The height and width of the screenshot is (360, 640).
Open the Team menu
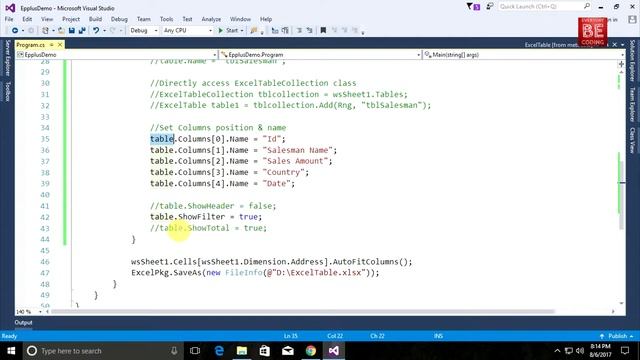144,19
